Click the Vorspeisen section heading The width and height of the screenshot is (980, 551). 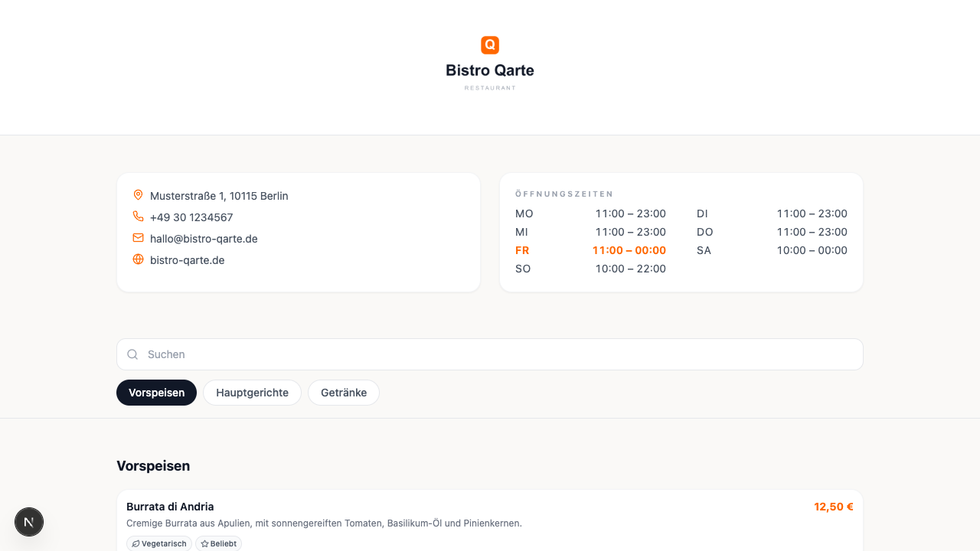[x=153, y=465]
